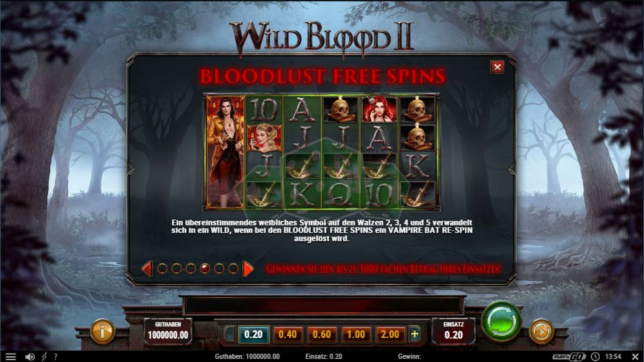Select the 2.00 bet amount

coord(390,334)
